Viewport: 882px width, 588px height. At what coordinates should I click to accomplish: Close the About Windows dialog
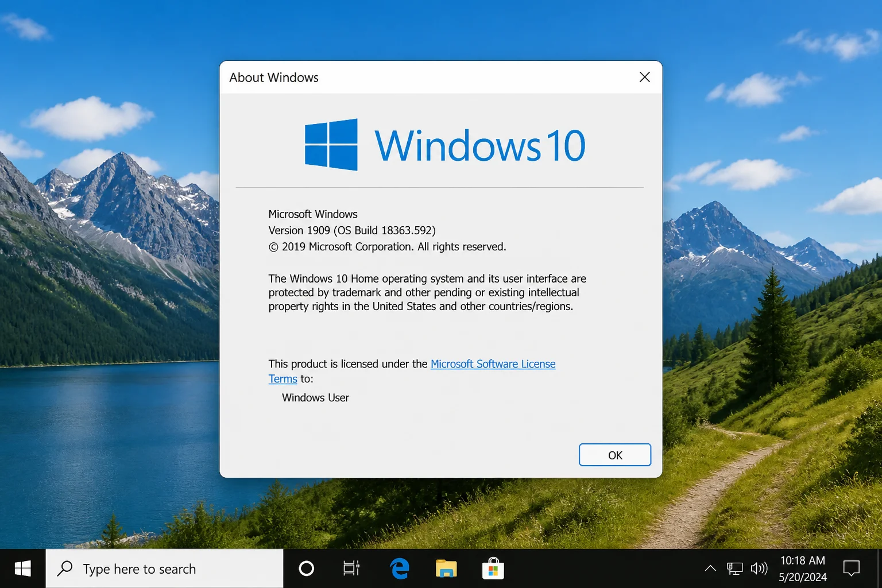tap(645, 77)
